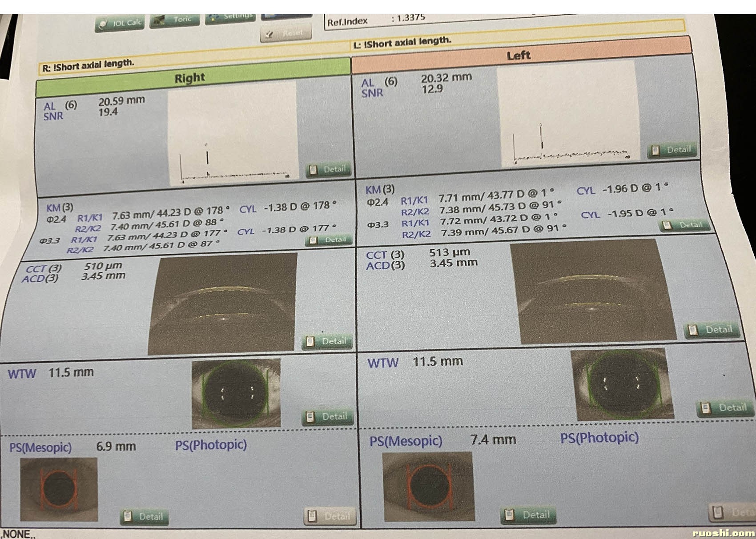Viewport: 756px width, 539px height.
Task: Click the Settings gear icon
Action: point(214,18)
